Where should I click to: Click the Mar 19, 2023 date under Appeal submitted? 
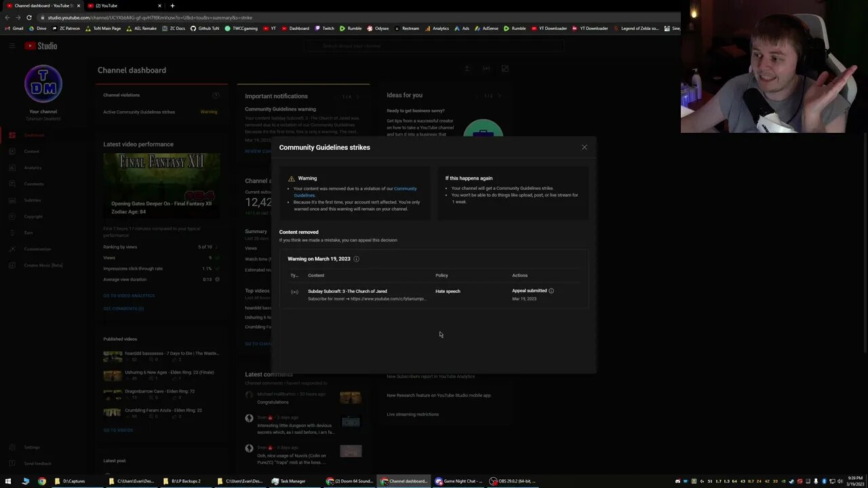point(524,299)
